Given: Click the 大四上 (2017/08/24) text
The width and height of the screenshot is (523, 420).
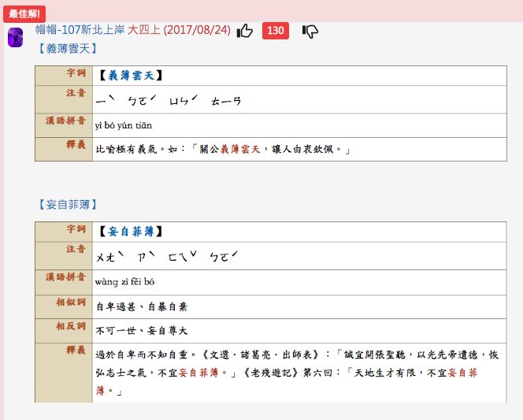Looking at the screenshot, I should 179,30.
